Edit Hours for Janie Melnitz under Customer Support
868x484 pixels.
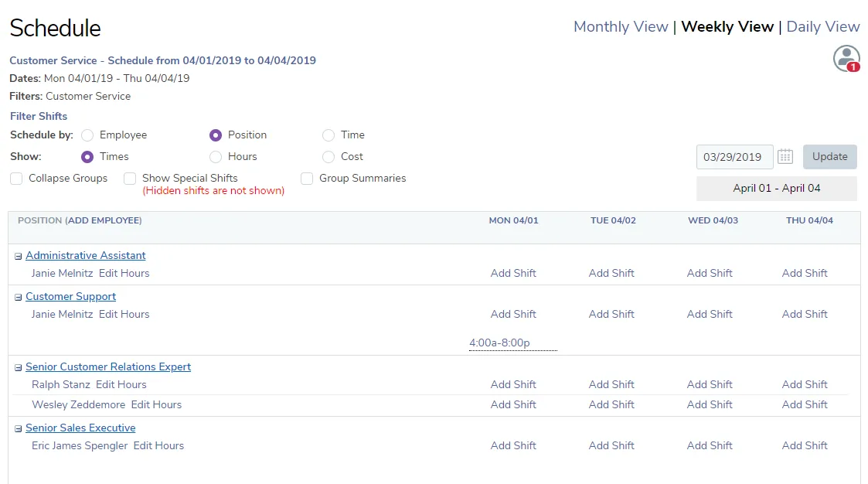(124, 314)
